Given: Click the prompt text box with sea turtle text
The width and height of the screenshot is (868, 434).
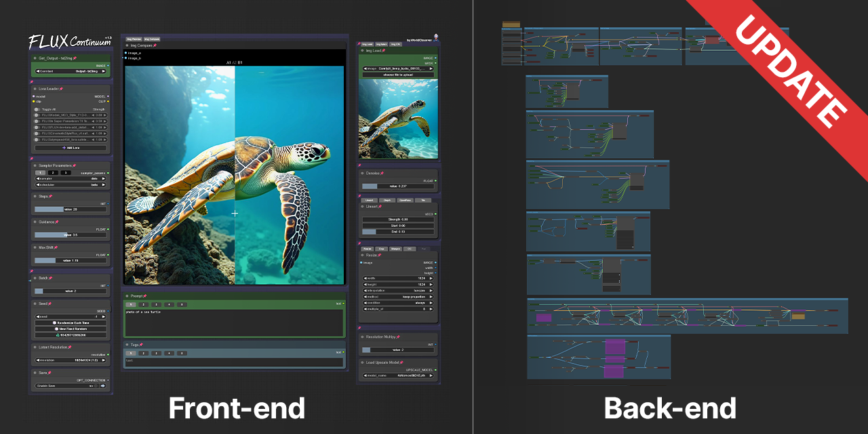Looking at the screenshot, I should click(234, 322).
